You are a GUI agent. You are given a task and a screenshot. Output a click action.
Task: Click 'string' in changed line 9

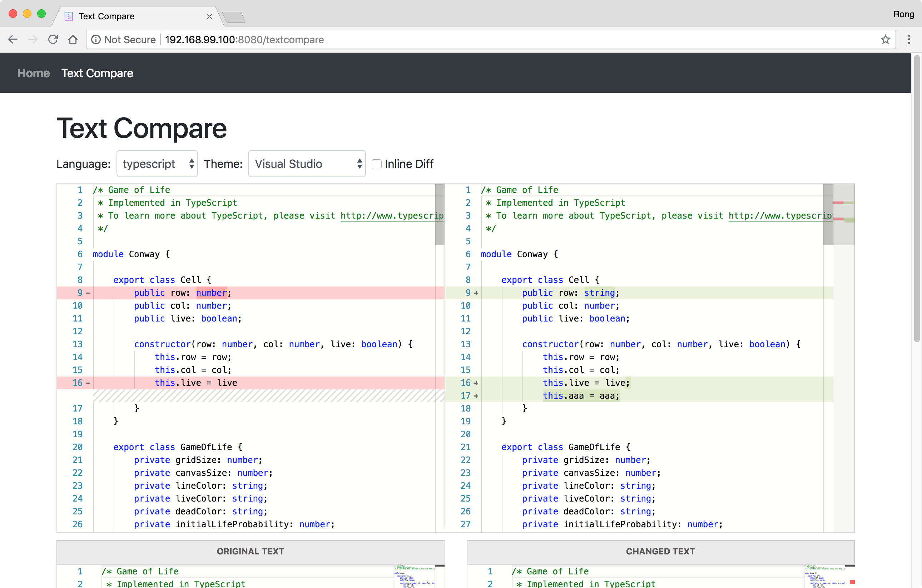pos(600,293)
